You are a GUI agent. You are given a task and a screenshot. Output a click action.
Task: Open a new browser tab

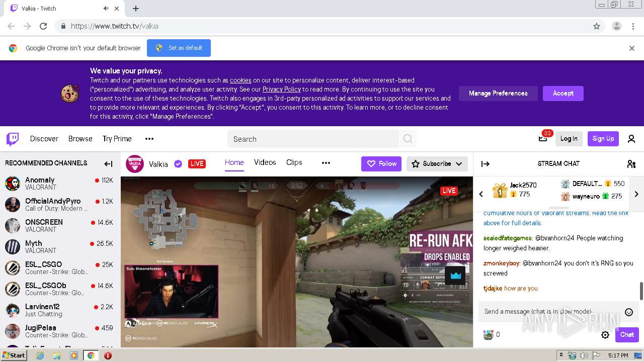coord(136,9)
